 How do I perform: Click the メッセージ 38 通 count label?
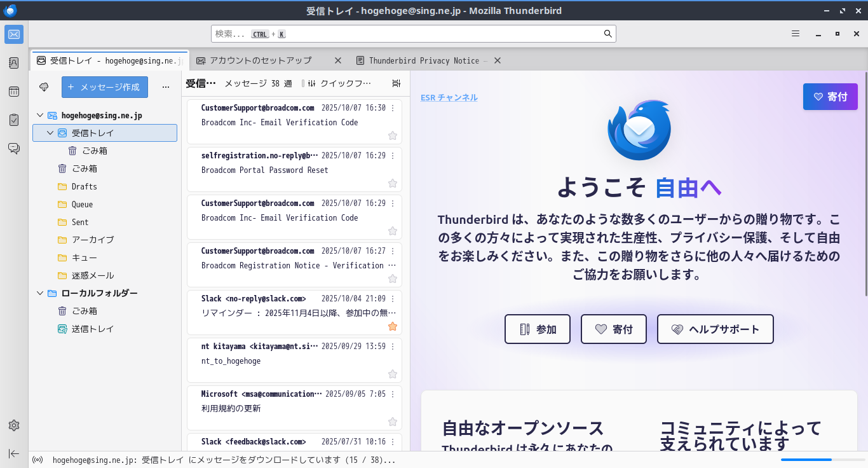[x=258, y=83]
